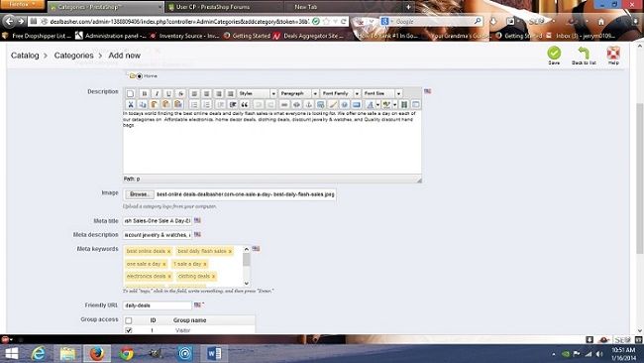The height and width of the screenshot is (363, 644).
Task: Click the Browse... button for the category image
Action: click(x=140, y=194)
